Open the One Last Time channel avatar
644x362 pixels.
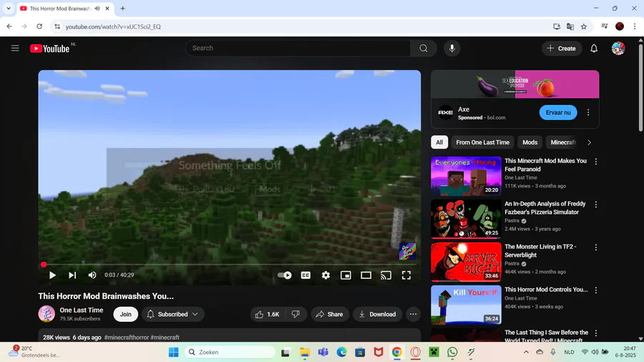(47, 314)
